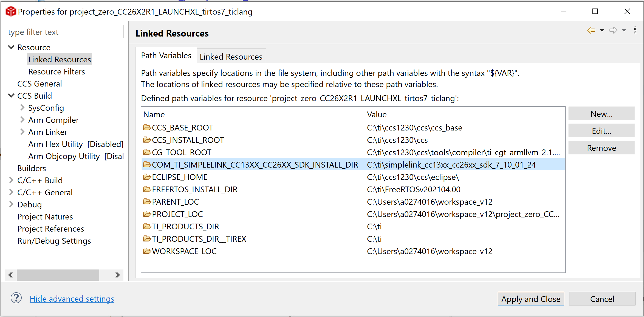
Task: Expand the Arm Compiler settings
Action: (x=22, y=119)
